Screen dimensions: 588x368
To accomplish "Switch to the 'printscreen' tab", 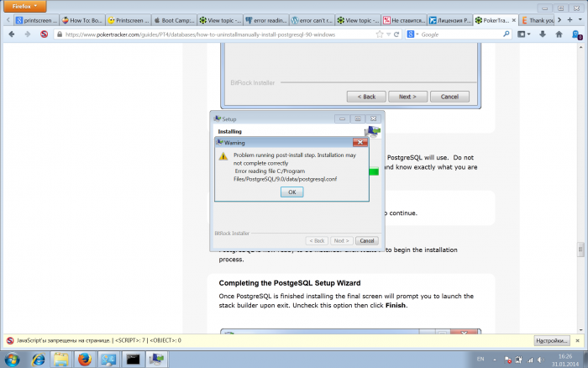I will point(36,20).
